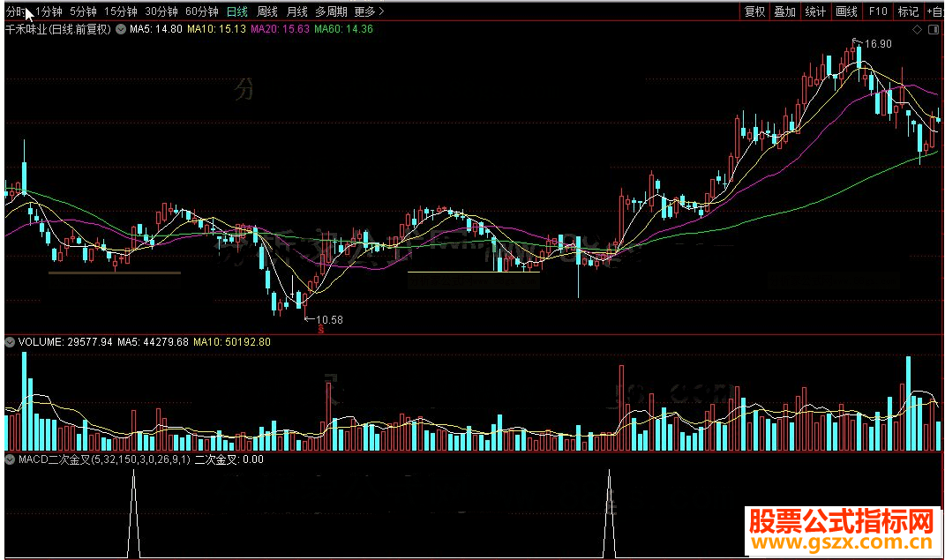
Task: Click the MA10: 15.13 label
Action: coord(216,29)
